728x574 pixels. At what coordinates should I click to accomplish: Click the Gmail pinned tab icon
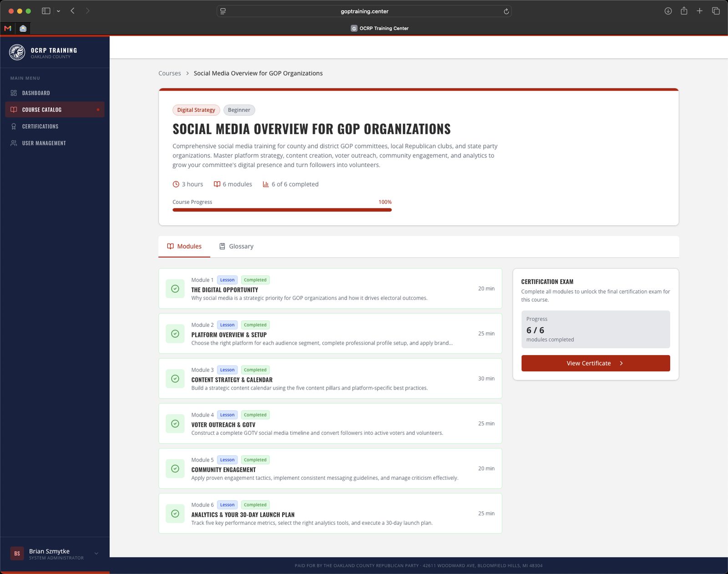[8, 28]
